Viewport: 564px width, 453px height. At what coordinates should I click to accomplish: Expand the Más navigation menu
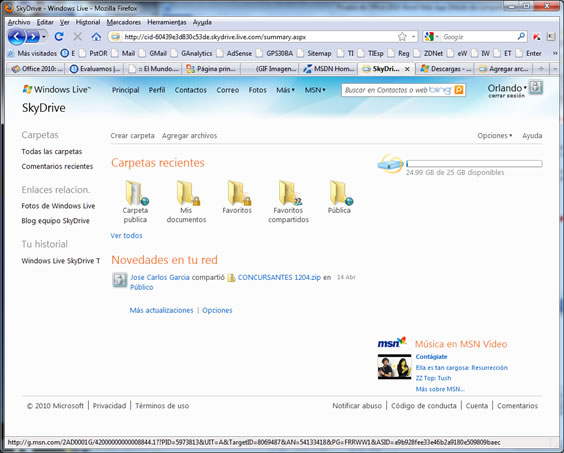click(x=285, y=90)
